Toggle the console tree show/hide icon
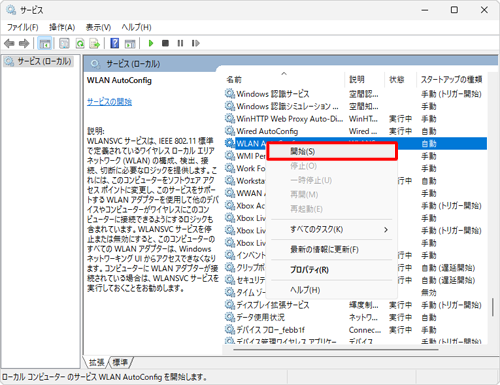 [45, 43]
